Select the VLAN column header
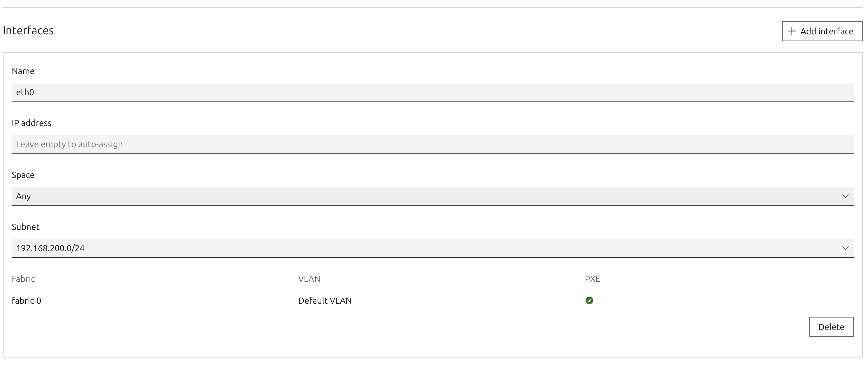This screenshot has width=868, height=382. 309,279
